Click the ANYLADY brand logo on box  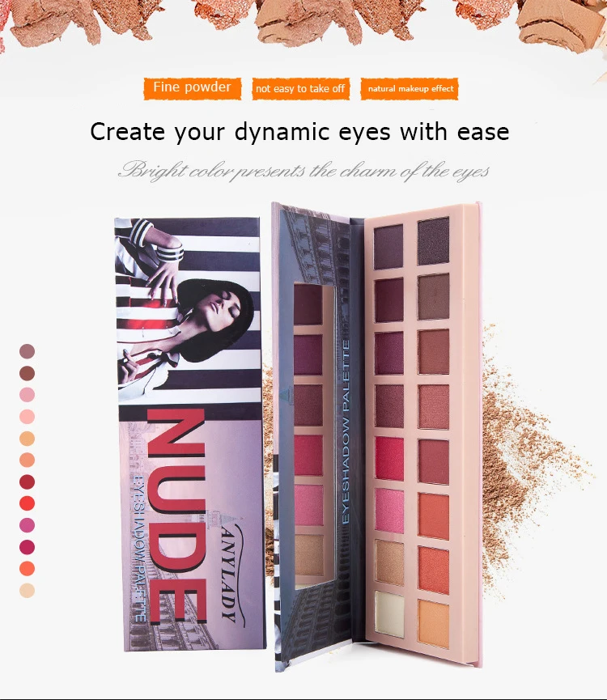tap(232, 574)
